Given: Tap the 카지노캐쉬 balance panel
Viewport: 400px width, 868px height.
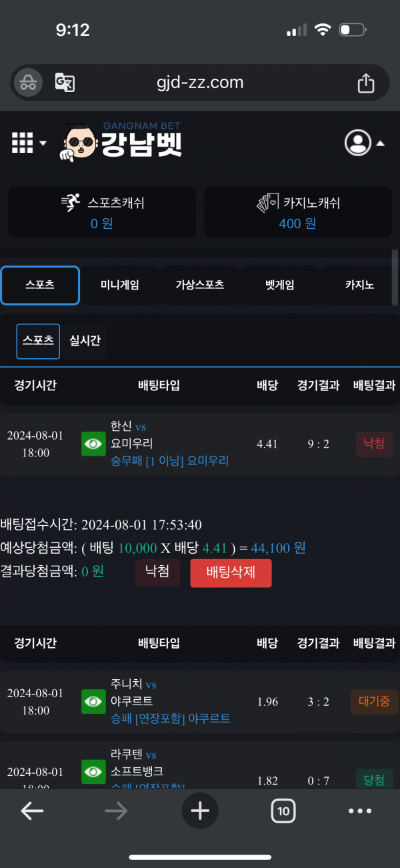Looking at the screenshot, I should 298,212.
